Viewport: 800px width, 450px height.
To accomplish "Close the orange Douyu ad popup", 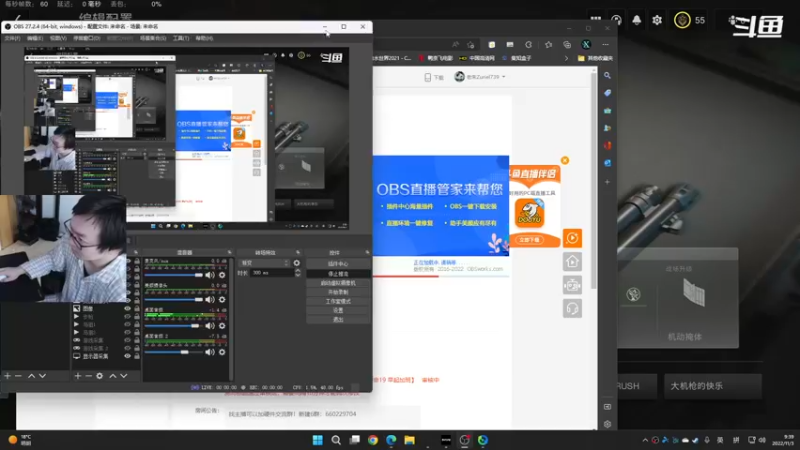I will pyautogui.click(x=565, y=160).
